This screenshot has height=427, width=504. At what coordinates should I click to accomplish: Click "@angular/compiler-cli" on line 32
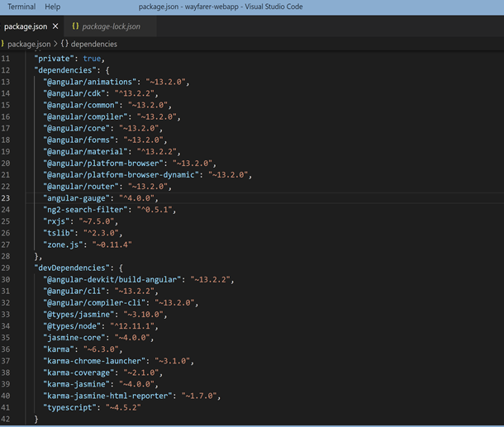coord(94,302)
